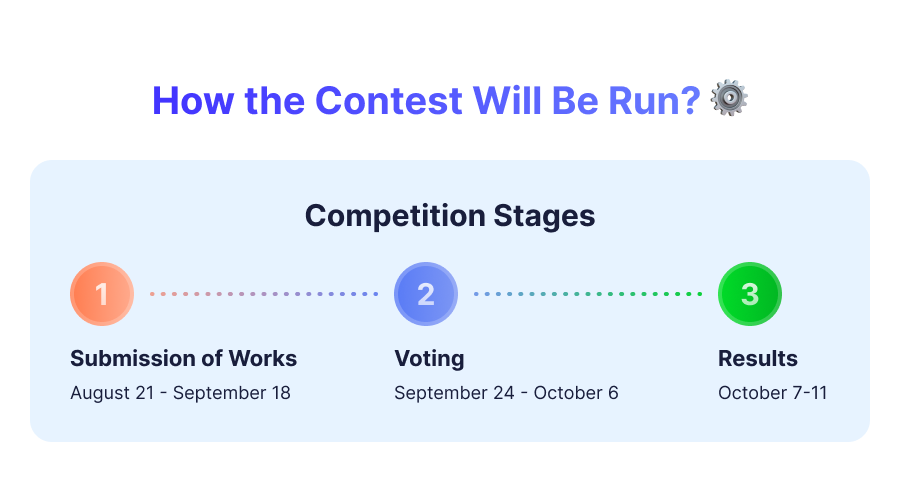The height and width of the screenshot is (482, 900).
Task: Click dotted connector between stages 1 and 2
Action: click(x=264, y=294)
